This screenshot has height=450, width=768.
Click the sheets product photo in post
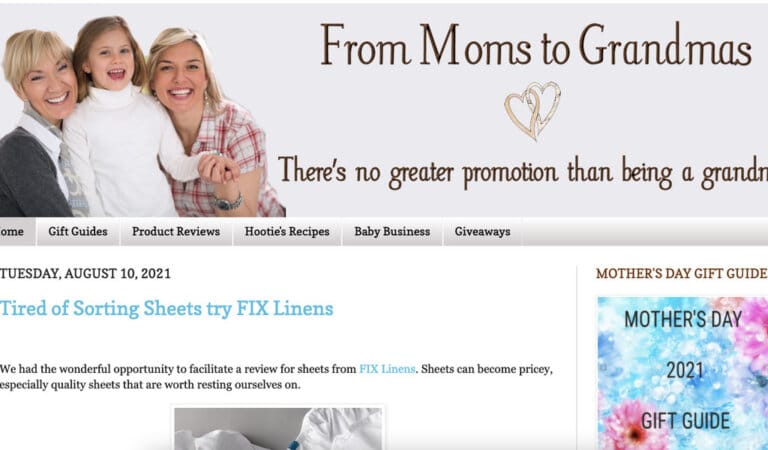[x=278, y=428]
